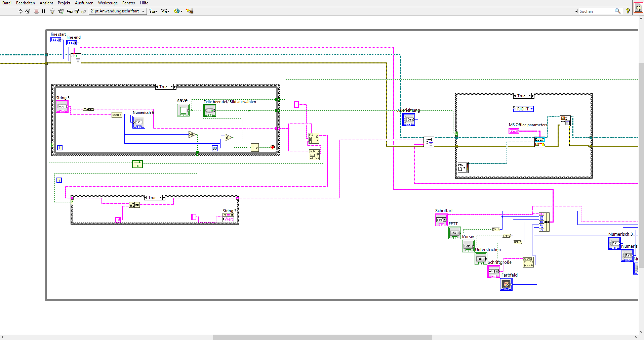Select the Zeile beendet/ Bild auswählen terminal
Screen dimensions: 644x340
coord(210,110)
